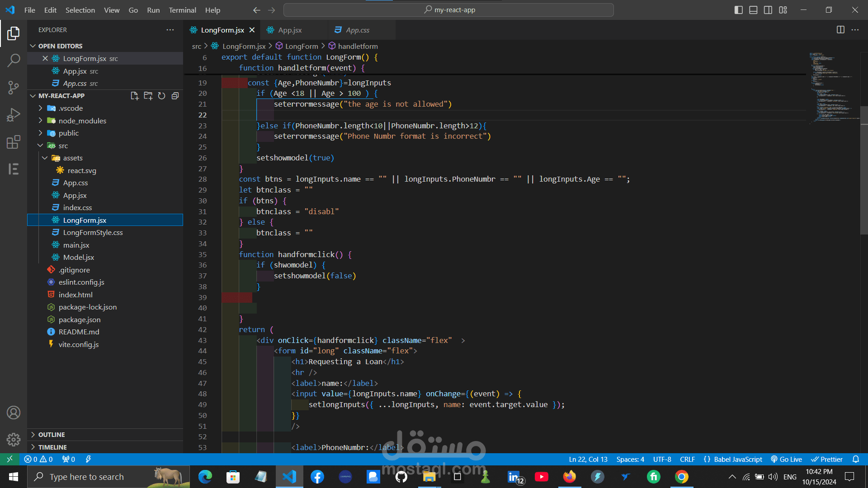The height and width of the screenshot is (488, 868).
Task: Toggle the bottom panel layout button
Action: point(753,10)
